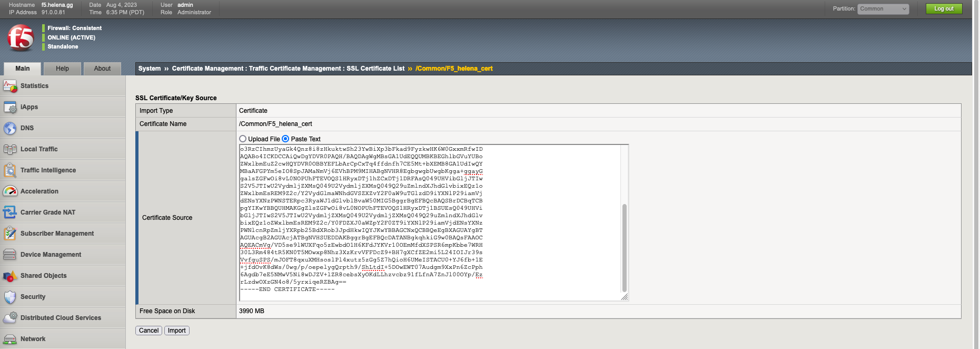Open the Partition dropdown
Screen dimensions: 980x349
coord(883,9)
